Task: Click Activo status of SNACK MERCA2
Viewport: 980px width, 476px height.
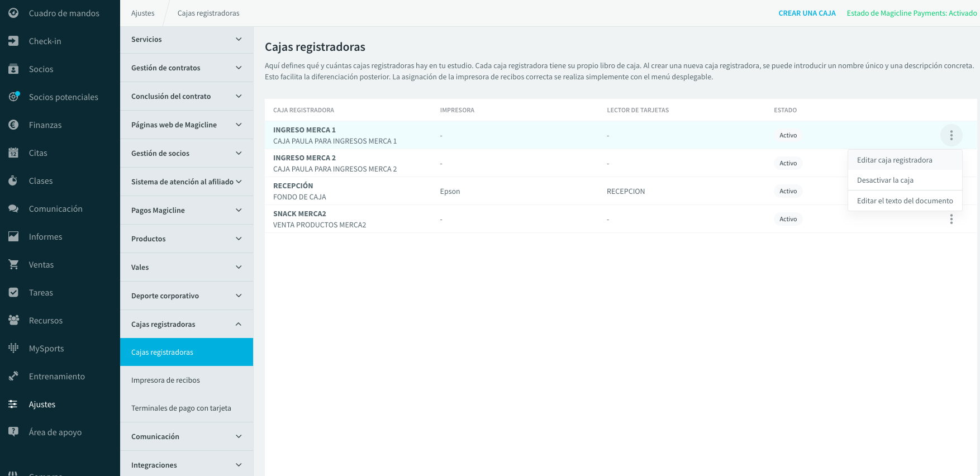Action: (x=788, y=219)
